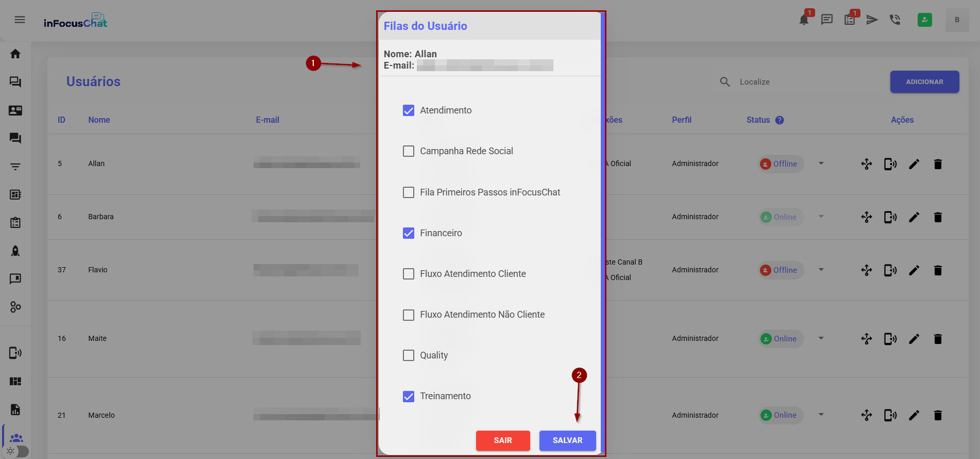The image size is (980, 459).
Task: Enable the Campanha Rede Social checkbox
Action: 409,151
